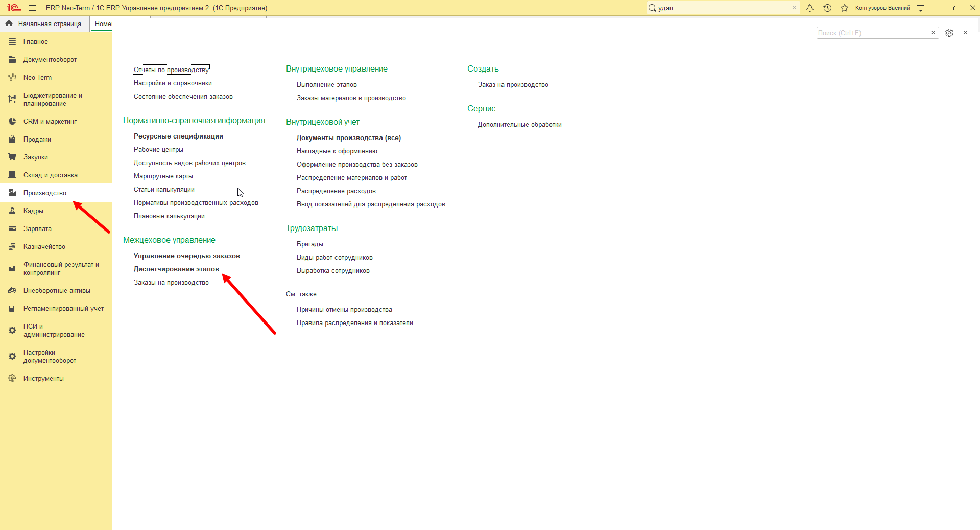Create a Заказ на производство
The height and width of the screenshot is (530, 980).
point(513,85)
